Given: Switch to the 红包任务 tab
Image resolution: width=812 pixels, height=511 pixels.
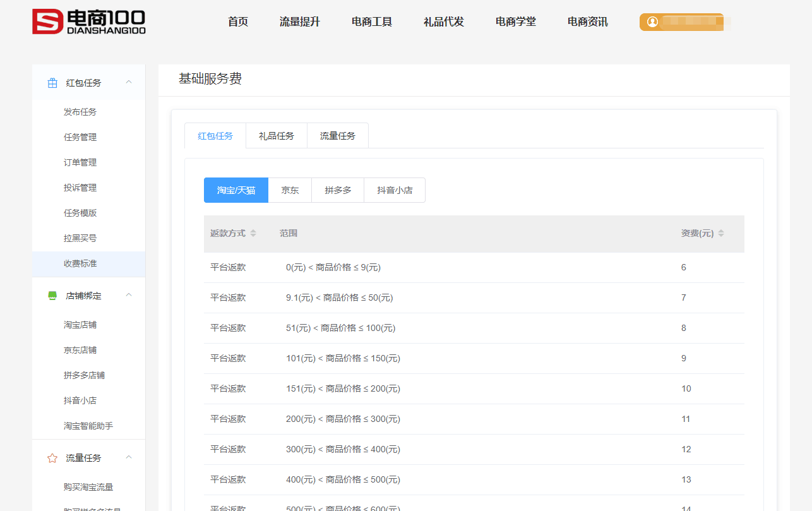Looking at the screenshot, I should (x=215, y=136).
